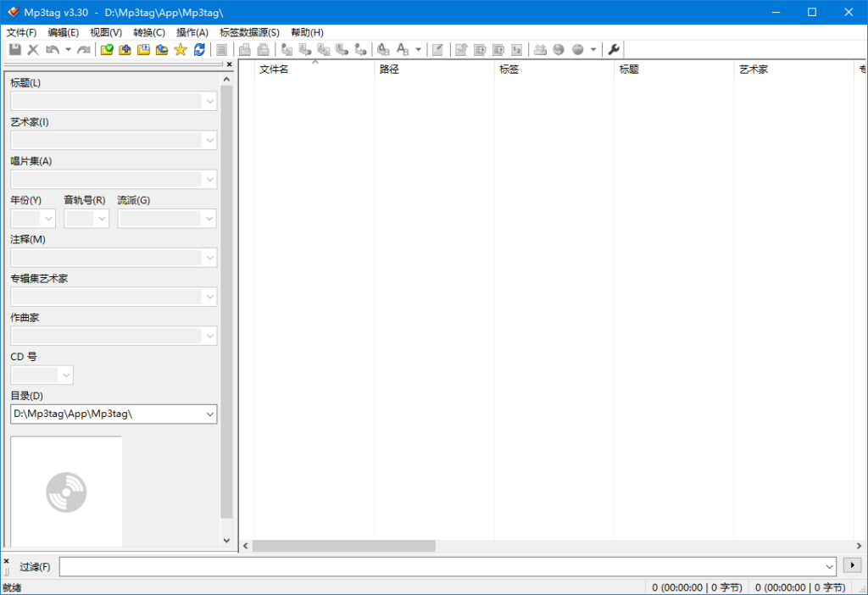This screenshot has height=595, width=868.
Task: Open the Extended Tags edit icon
Action: pyautogui.click(x=438, y=49)
